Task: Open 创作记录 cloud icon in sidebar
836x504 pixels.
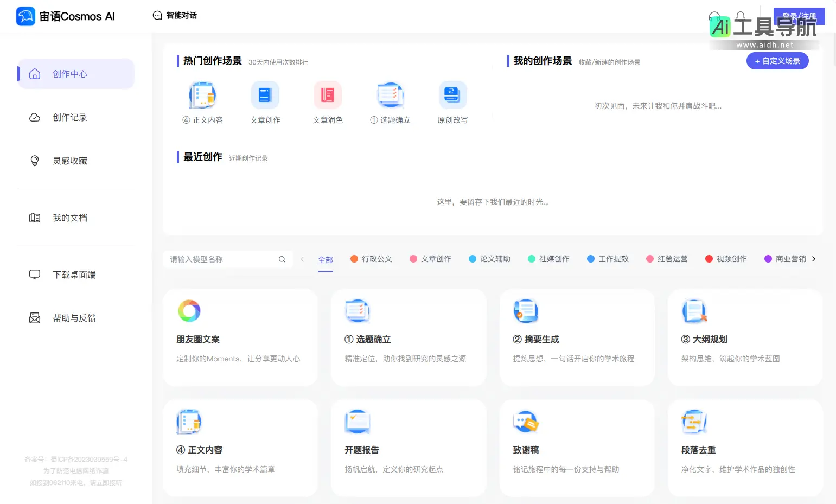Action: coord(34,117)
